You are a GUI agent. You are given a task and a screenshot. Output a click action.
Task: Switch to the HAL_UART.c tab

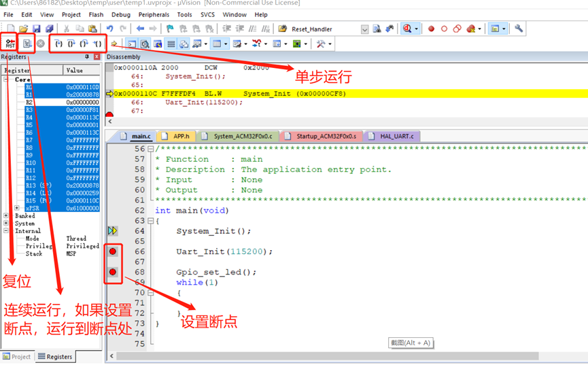click(x=394, y=136)
